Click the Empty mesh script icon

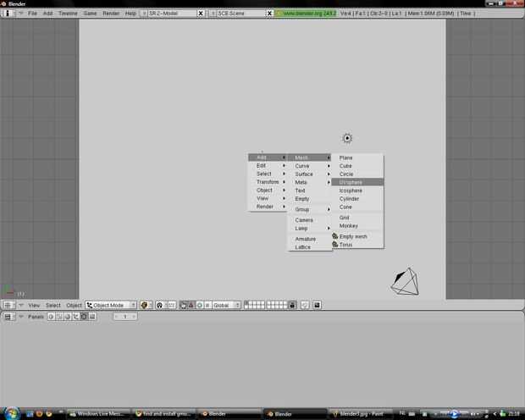coord(334,236)
